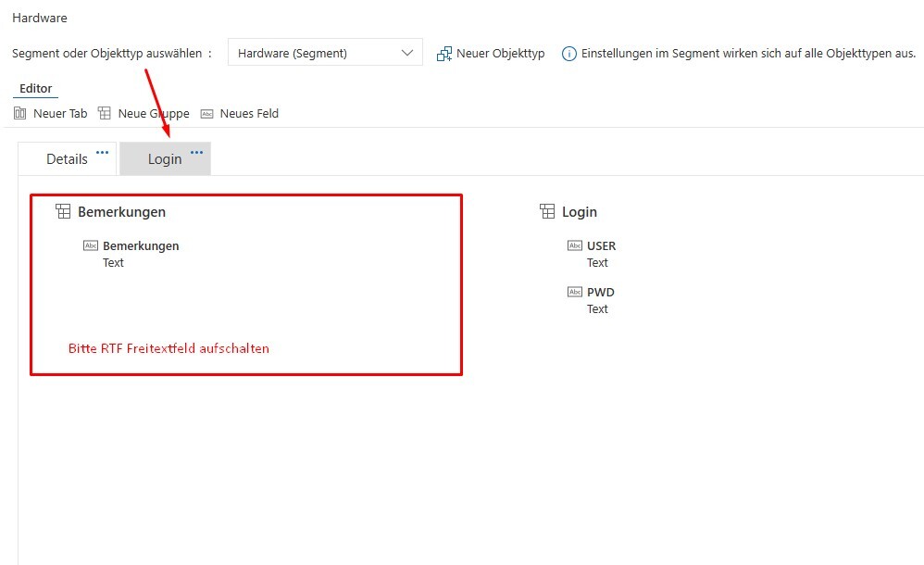Open the Details tab ellipsis menu
The image size is (924, 565).
[103, 152]
